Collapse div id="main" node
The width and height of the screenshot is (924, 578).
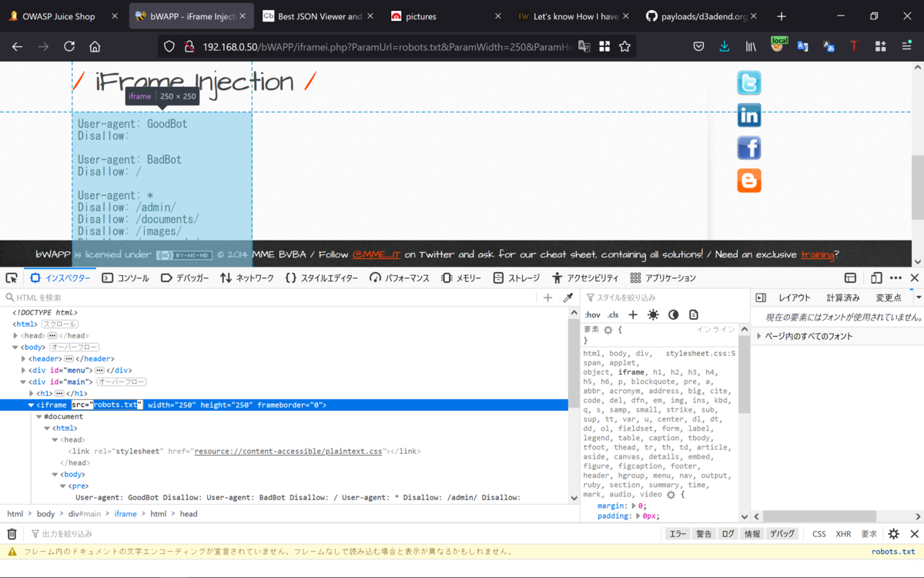point(24,382)
